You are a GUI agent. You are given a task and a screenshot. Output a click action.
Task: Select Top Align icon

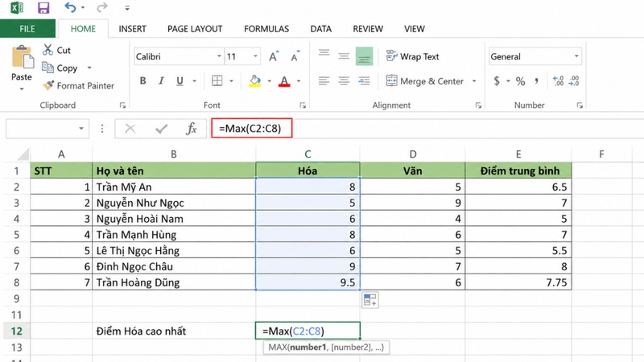click(x=324, y=55)
